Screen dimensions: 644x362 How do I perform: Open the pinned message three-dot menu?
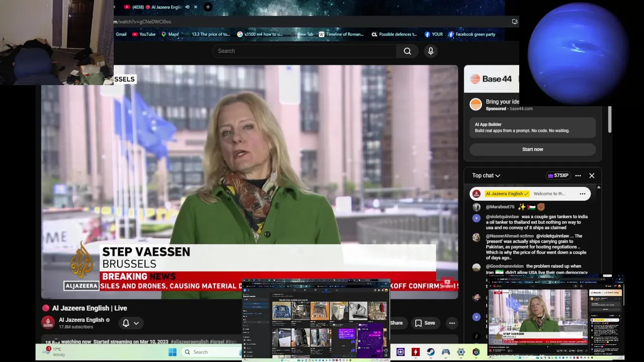click(583, 194)
